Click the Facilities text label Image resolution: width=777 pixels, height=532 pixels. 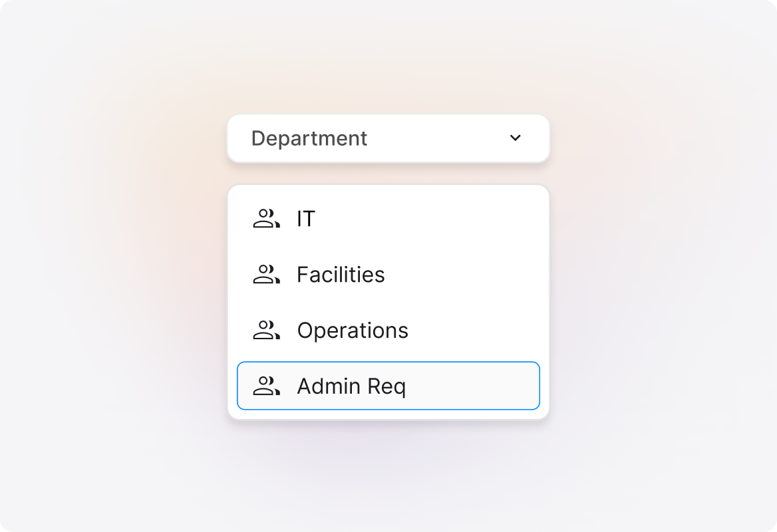[x=341, y=275]
